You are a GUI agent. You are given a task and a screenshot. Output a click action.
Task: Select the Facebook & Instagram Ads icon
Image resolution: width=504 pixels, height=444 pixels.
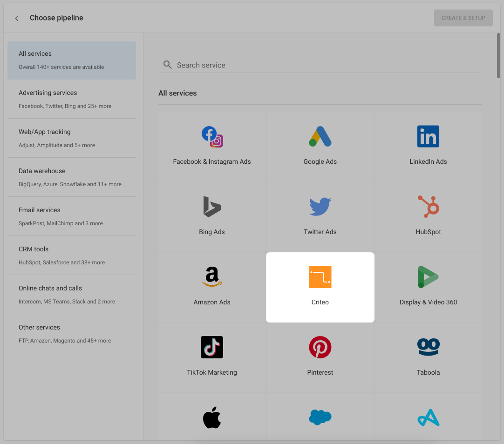pyautogui.click(x=212, y=136)
